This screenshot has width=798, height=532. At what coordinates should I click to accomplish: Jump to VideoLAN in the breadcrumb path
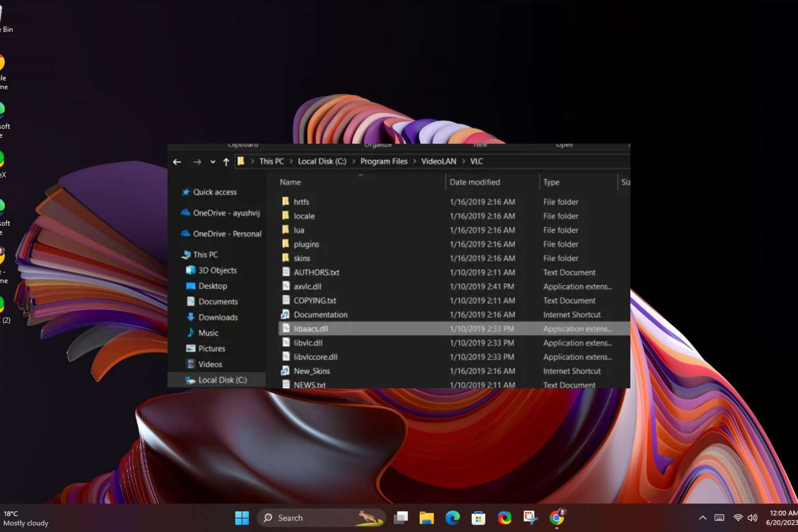(x=438, y=161)
